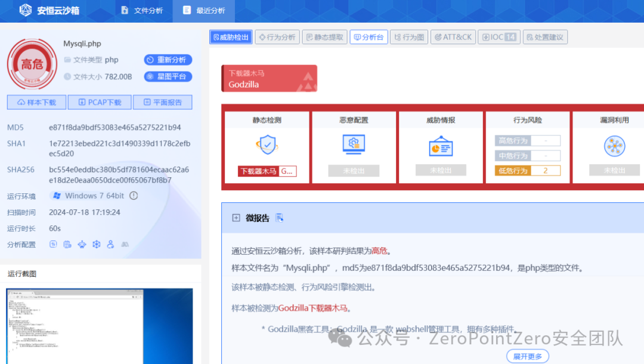644x364 pixels.
Task: Switch to the IOC 14 tab
Action: [x=499, y=37]
